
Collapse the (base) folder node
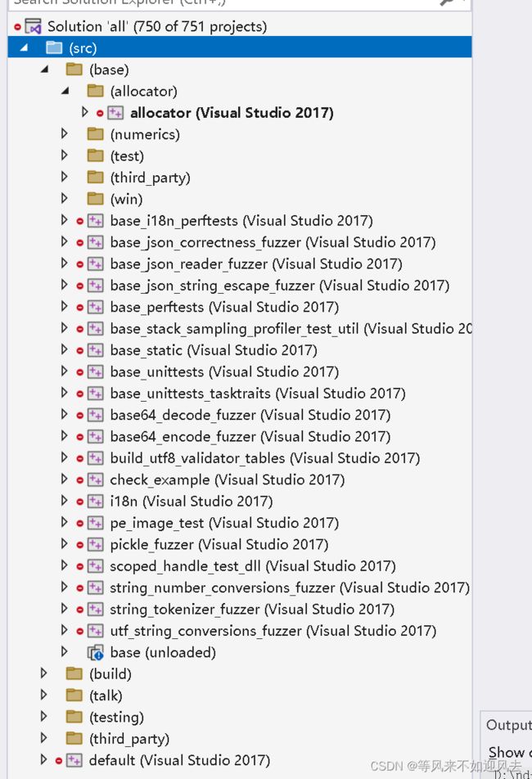pos(45,70)
